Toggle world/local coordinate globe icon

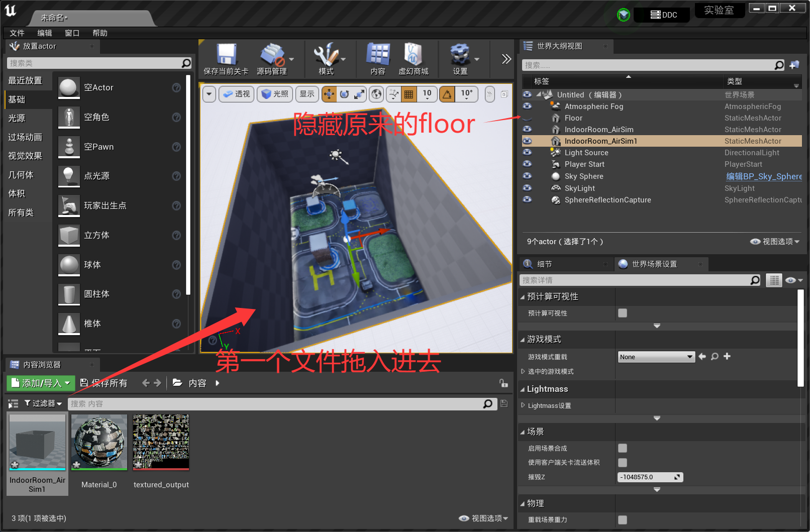click(x=376, y=94)
